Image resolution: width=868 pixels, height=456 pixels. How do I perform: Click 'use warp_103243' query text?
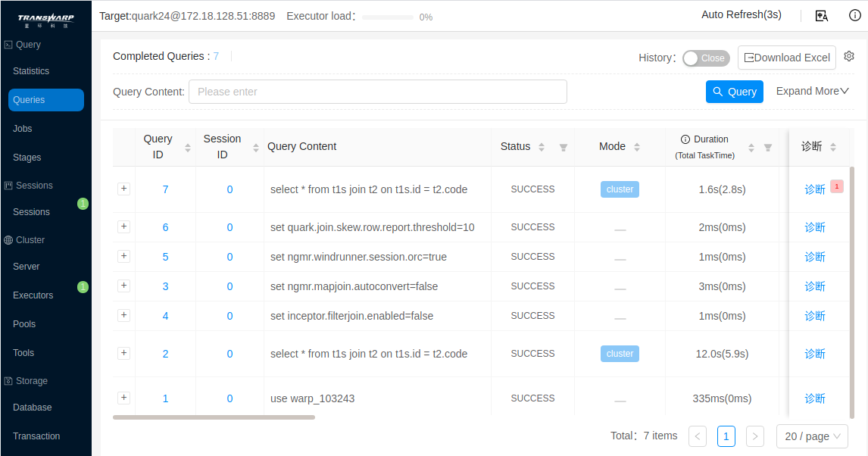[312, 398]
